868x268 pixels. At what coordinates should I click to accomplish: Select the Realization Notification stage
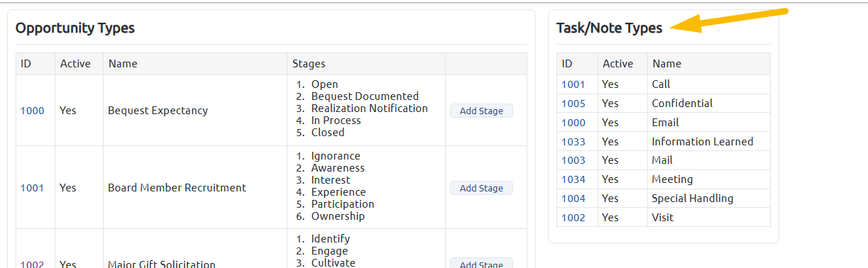[x=370, y=108]
